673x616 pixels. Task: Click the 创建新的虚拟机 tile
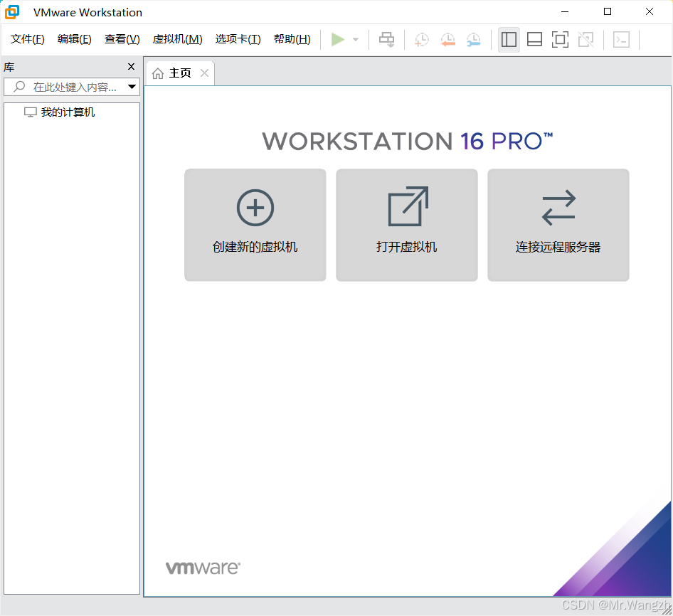pos(255,225)
